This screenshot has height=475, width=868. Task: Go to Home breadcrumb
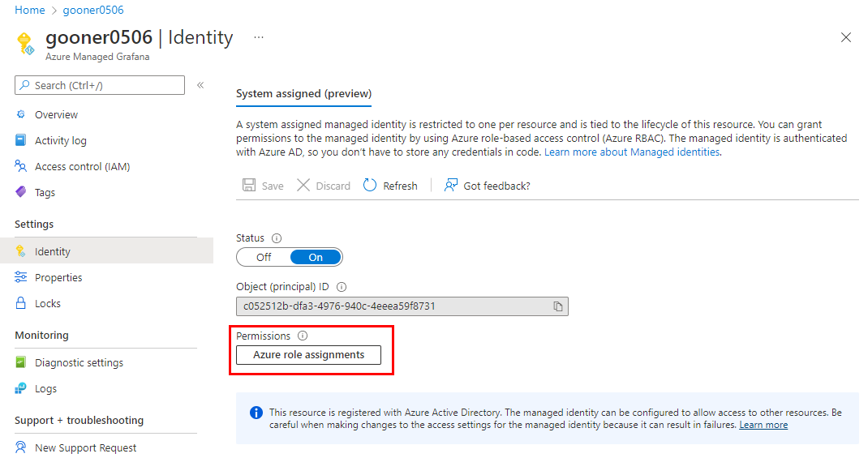(30, 10)
